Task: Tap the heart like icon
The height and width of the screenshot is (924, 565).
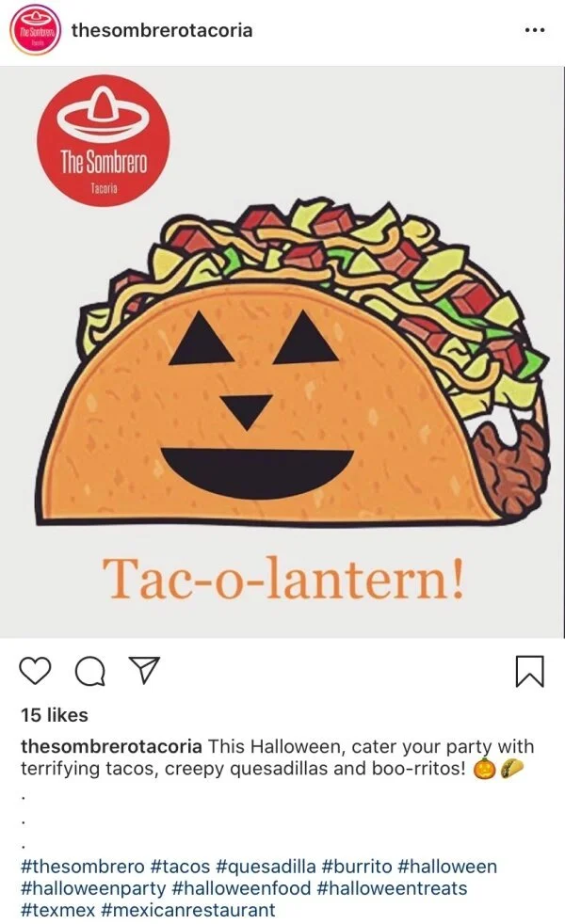Action: pos(36,671)
